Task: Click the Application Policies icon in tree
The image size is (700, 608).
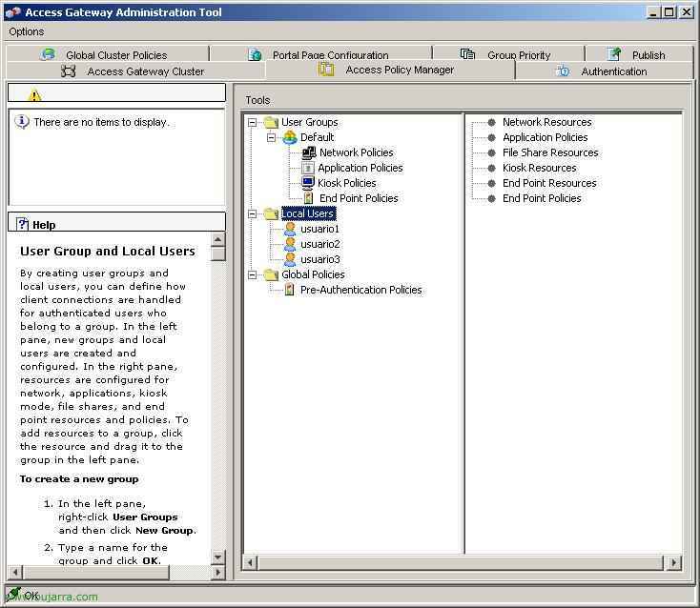Action: click(x=308, y=168)
